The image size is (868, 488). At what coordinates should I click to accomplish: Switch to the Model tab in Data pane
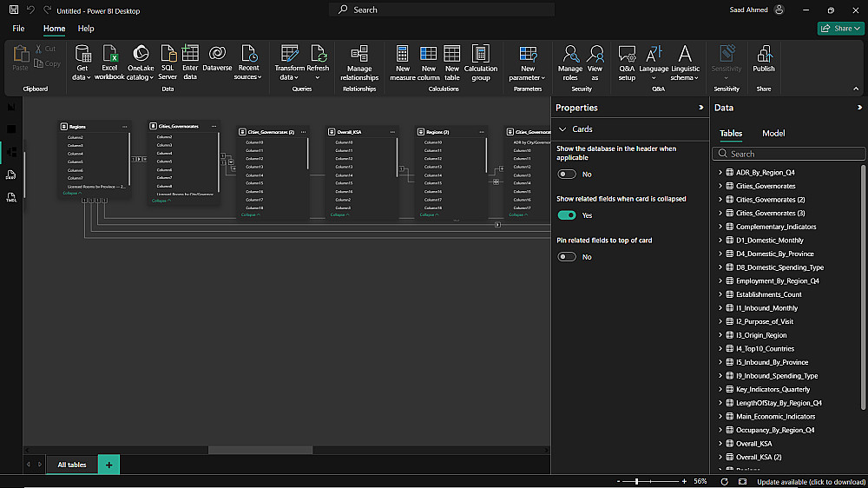pos(773,134)
